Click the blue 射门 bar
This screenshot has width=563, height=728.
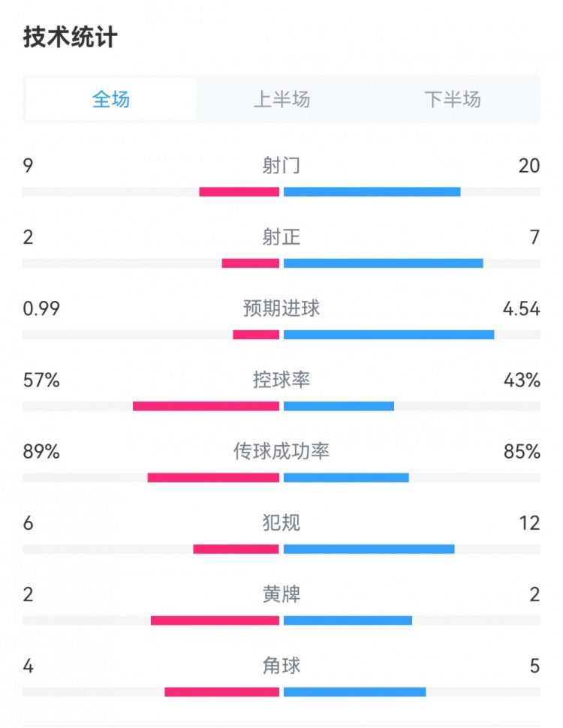pos(372,192)
